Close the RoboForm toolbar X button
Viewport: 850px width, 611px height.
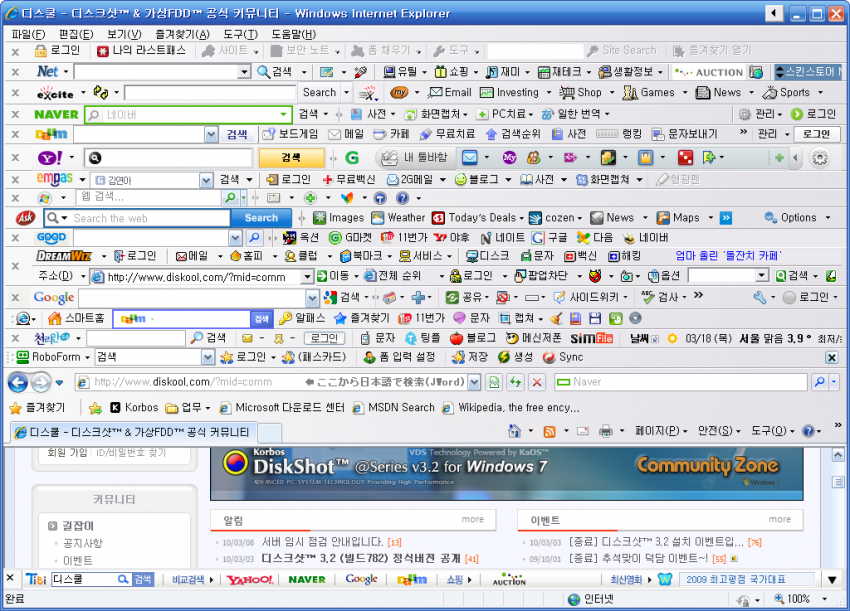point(832,357)
